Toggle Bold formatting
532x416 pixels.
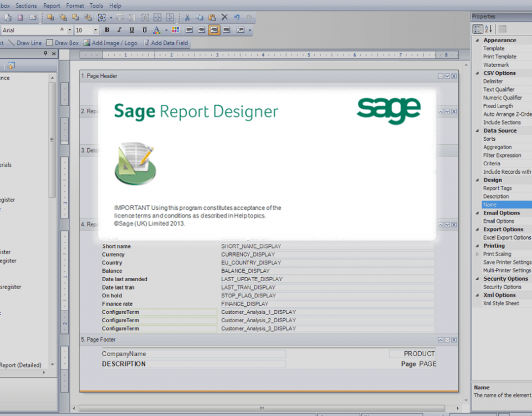click(x=107, y=30)
